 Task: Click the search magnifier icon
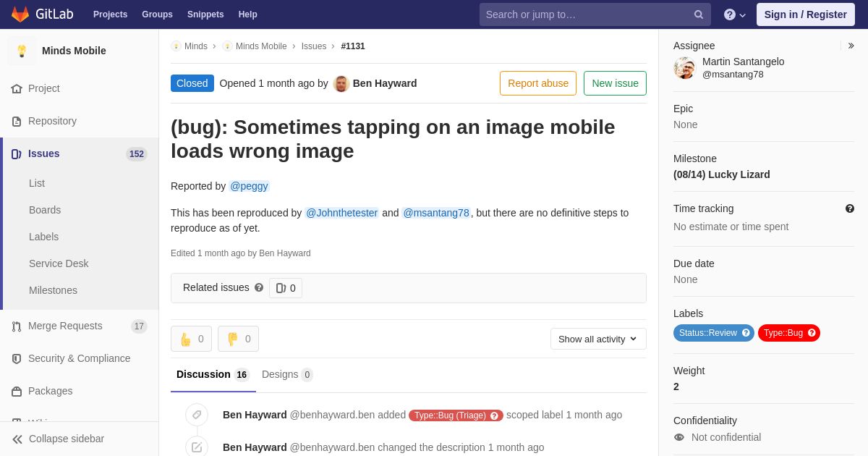(698, 14)
